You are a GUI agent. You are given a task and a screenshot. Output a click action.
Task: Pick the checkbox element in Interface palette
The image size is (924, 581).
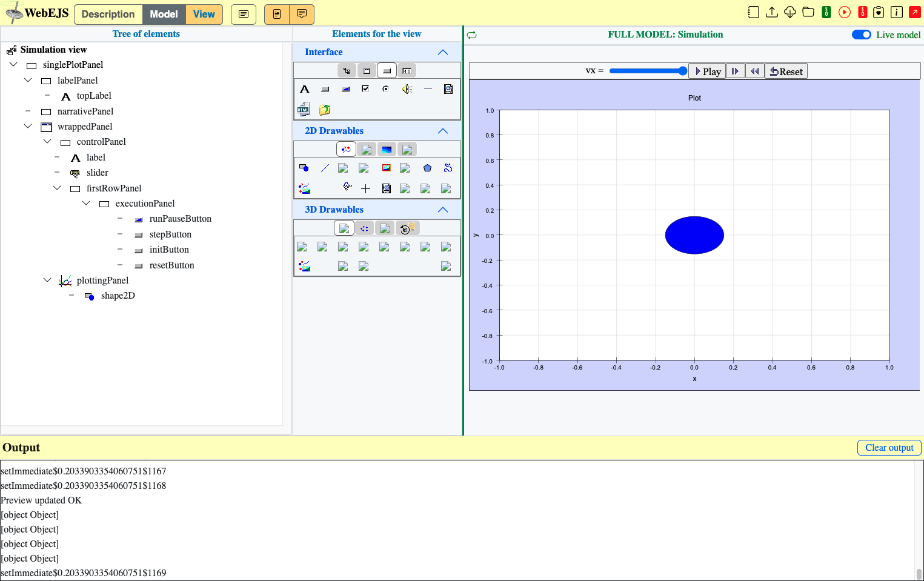click(365, 88)
